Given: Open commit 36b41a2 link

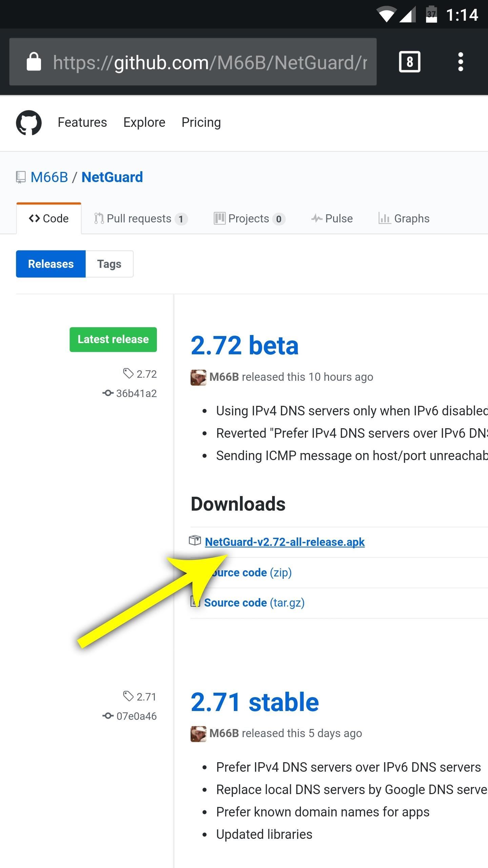Looking at the screenshot, I should 130,393.
